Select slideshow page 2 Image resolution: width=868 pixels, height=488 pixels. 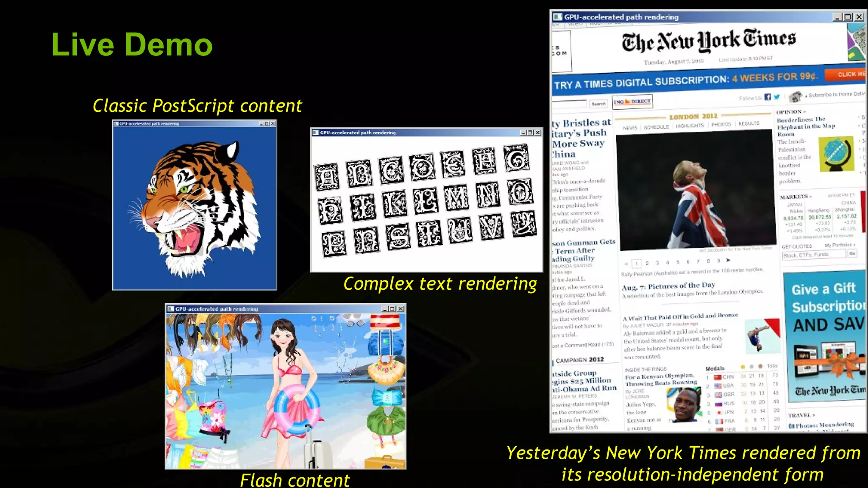[x=647, y=263]
